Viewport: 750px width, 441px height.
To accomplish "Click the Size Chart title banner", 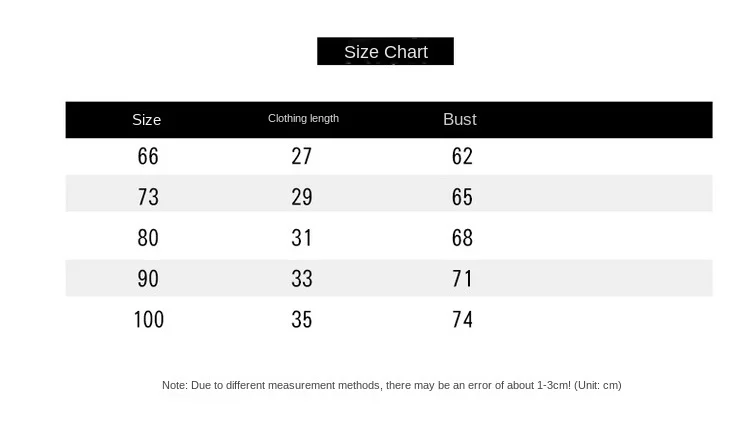I will 385,51.
